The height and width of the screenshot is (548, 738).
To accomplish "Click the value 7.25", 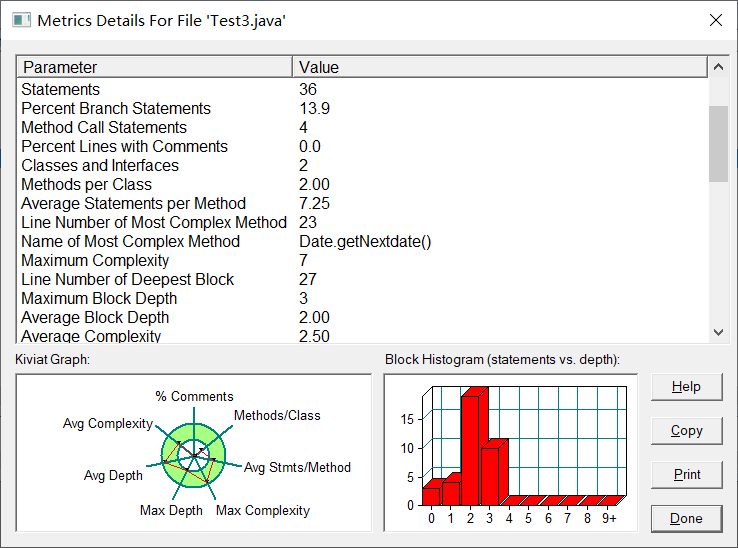I will pos(314,203).
